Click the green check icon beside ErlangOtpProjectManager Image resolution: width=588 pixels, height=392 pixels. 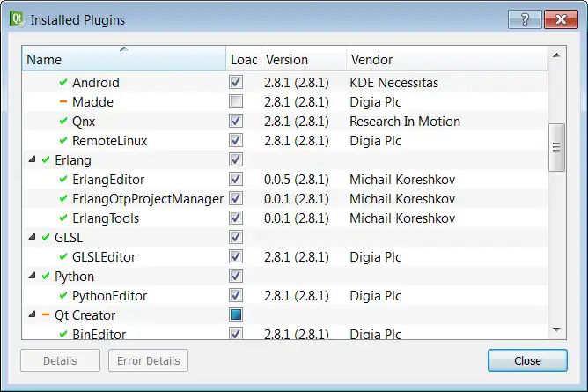tap(63, 199)
